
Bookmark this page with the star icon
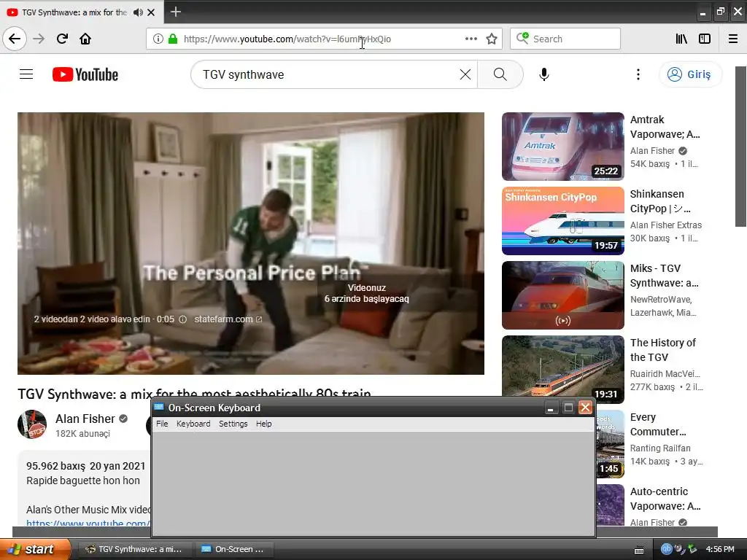pyautogui.click(x=492, y=39)
